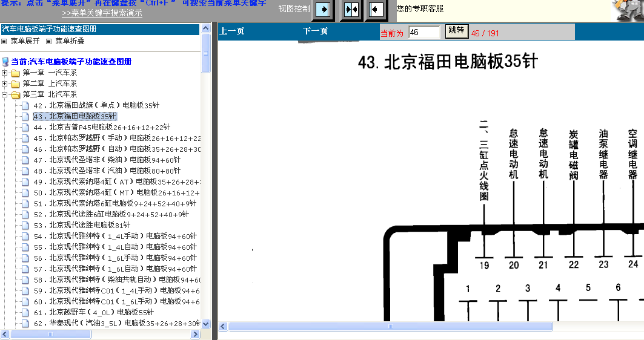This screenshot has height=340, width=644.
Task: Click the current page number input field
Action: (424, 32)
